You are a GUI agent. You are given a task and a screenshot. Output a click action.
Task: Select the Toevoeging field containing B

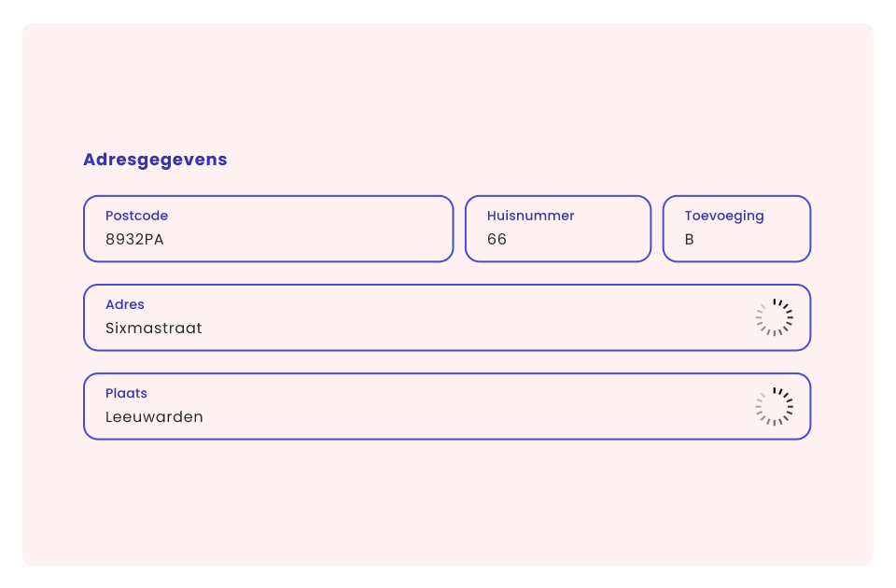pos(736,229)
